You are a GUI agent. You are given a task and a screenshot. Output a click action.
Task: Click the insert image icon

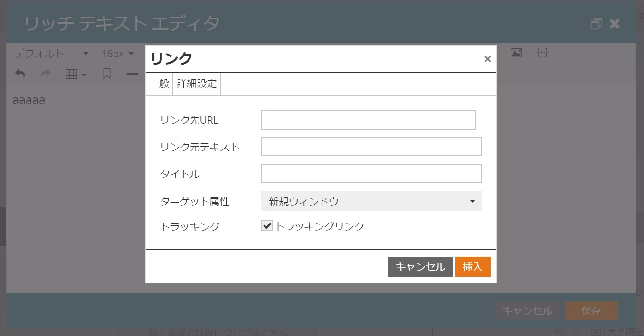tap(516, 53)
